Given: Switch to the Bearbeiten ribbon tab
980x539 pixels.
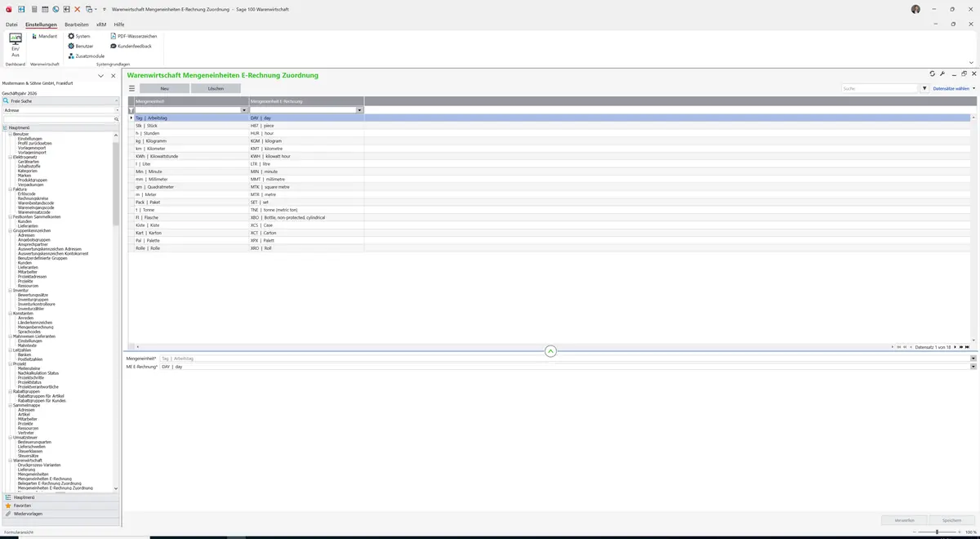Looking at the screenshot, I should (x=77, y=24).
